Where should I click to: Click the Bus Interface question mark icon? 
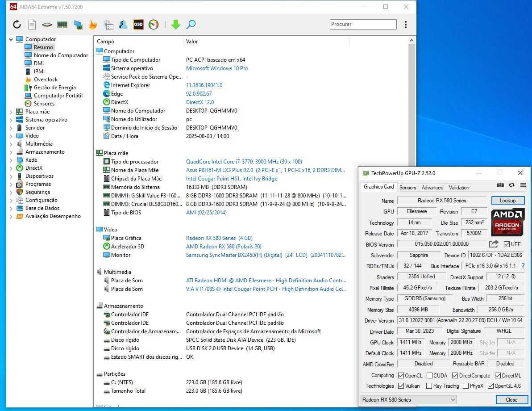[x=523, y=266]
